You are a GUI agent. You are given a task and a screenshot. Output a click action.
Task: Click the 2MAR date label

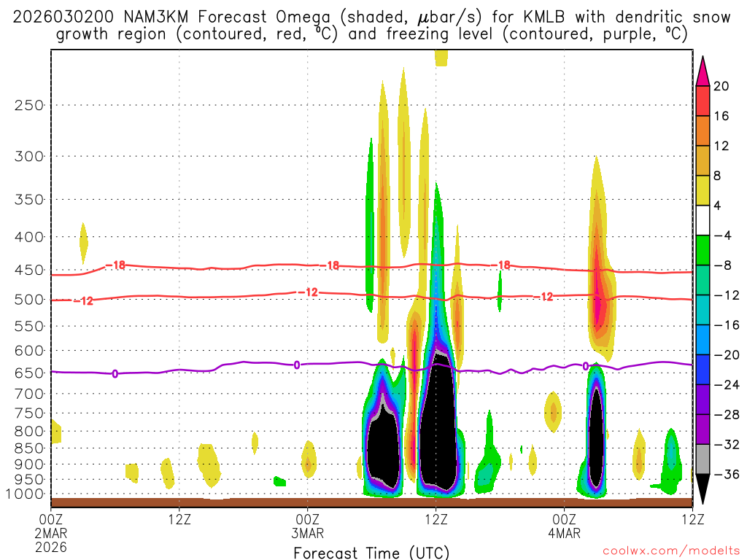pyautogui.click(x=51, y=533)
